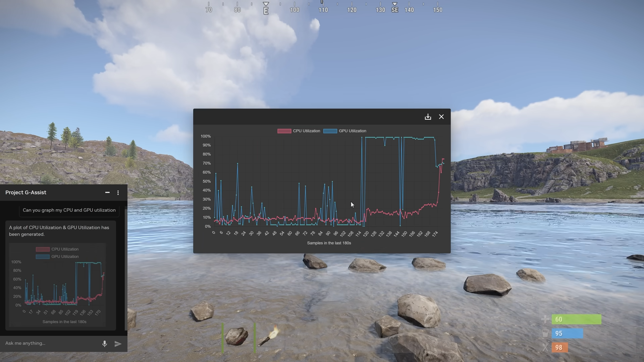Open the three-dot options menu in G-Assist
Screen dimensions: 644x362
tap(118, 192)
